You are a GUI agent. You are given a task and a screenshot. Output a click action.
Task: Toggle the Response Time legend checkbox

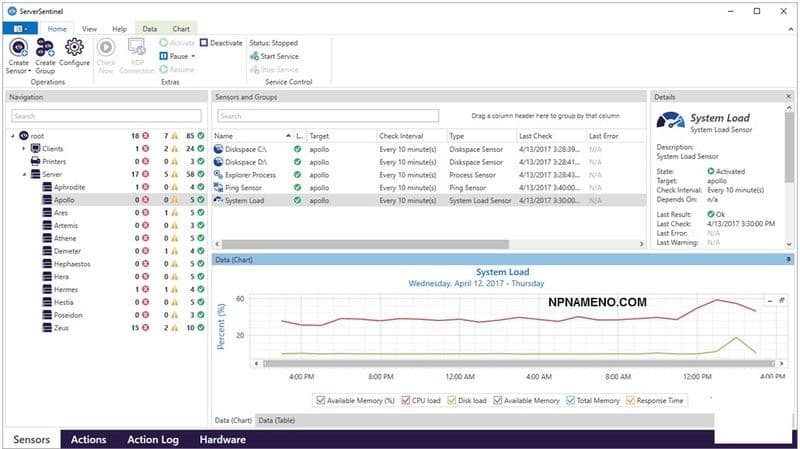click(633, 400)
